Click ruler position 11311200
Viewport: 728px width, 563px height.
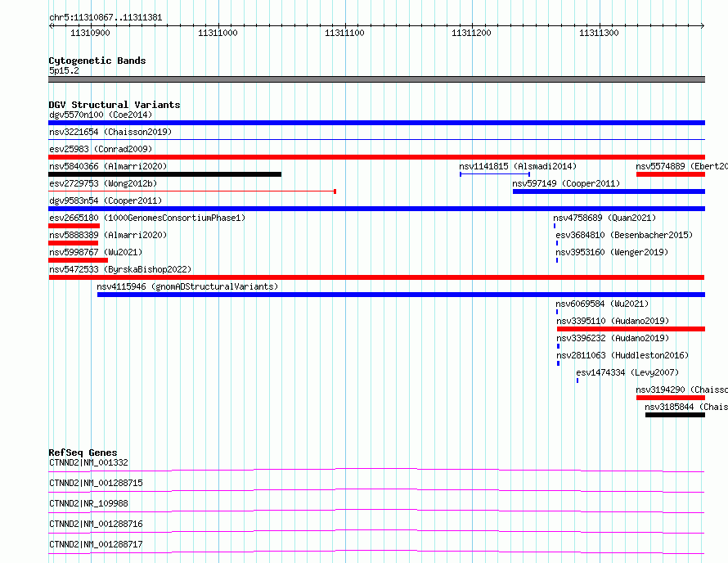pyautogui.click(x=471, y=33)
